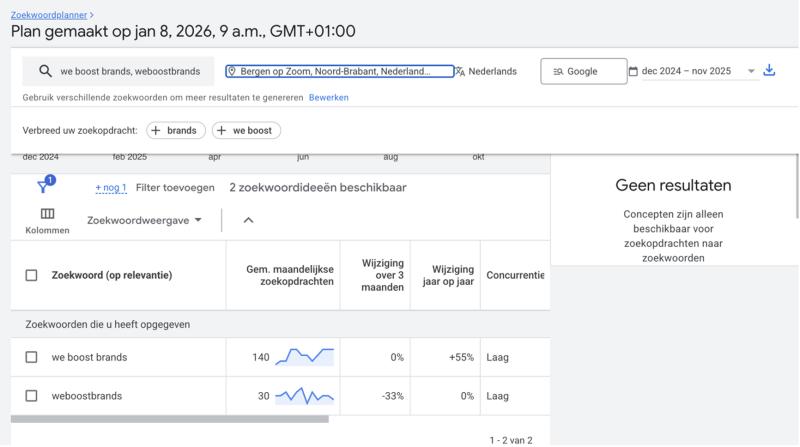Check the box for we boost brands

31,357
